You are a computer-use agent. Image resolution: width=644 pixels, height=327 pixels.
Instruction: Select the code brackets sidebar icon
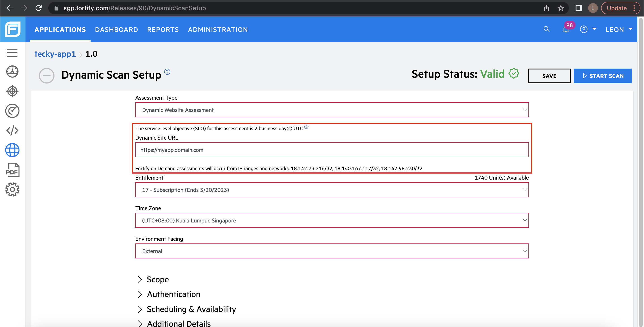pyautogui.click(x=12, y=130)
